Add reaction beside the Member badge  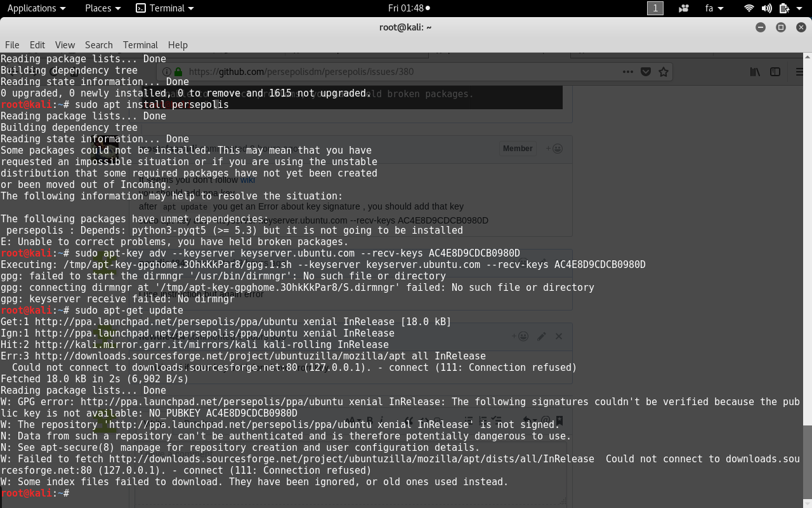pyautogui.click(x=554, y=149)
